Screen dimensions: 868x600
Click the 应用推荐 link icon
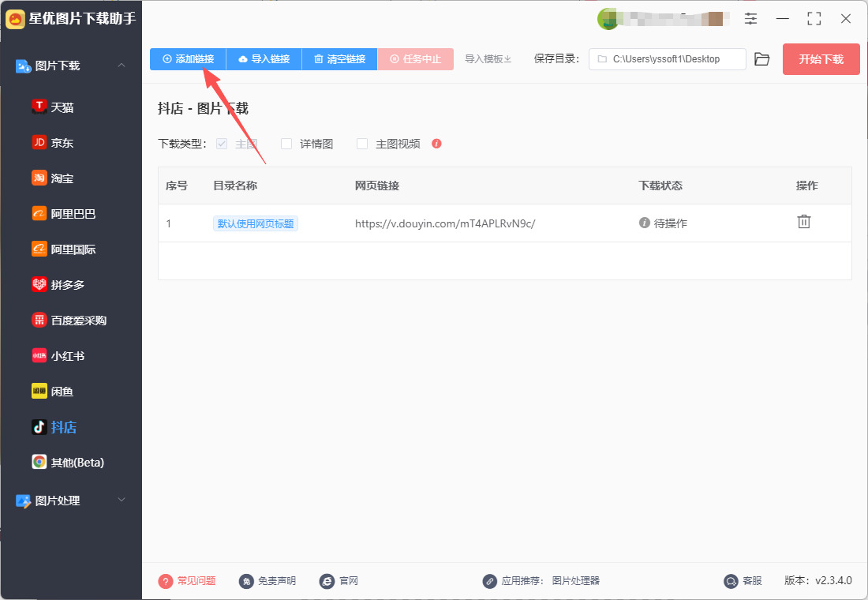pyautogui.click(x=489, y=580)
